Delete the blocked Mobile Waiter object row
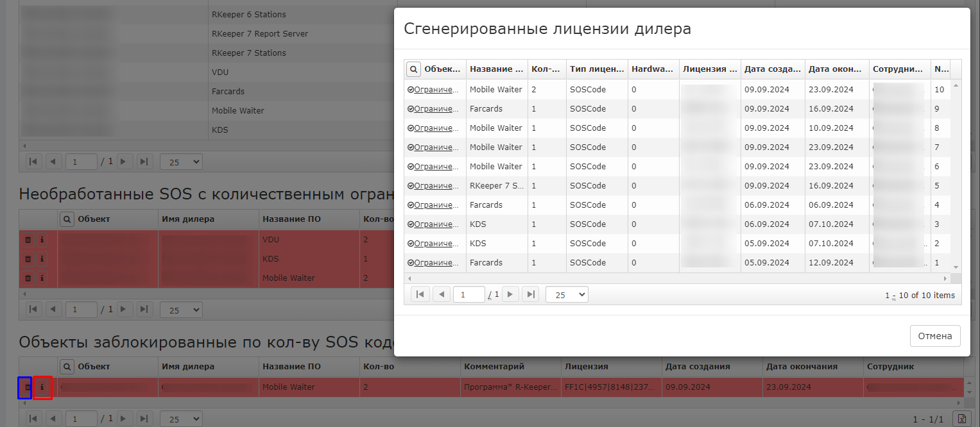 (26, 387)
